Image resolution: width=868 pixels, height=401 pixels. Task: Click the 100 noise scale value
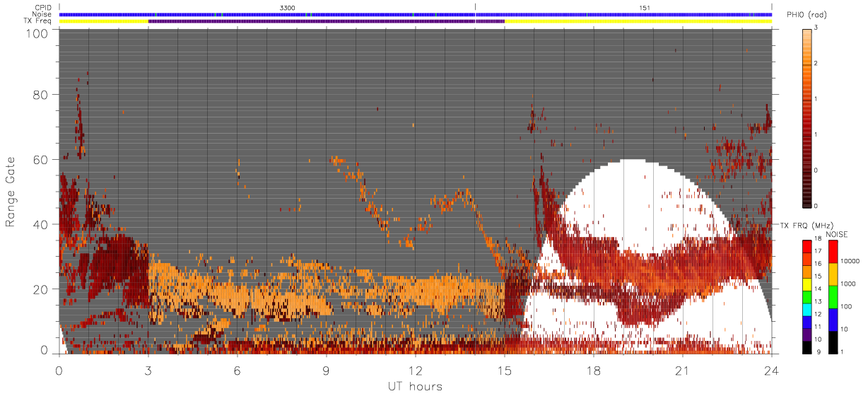[847, 306]
